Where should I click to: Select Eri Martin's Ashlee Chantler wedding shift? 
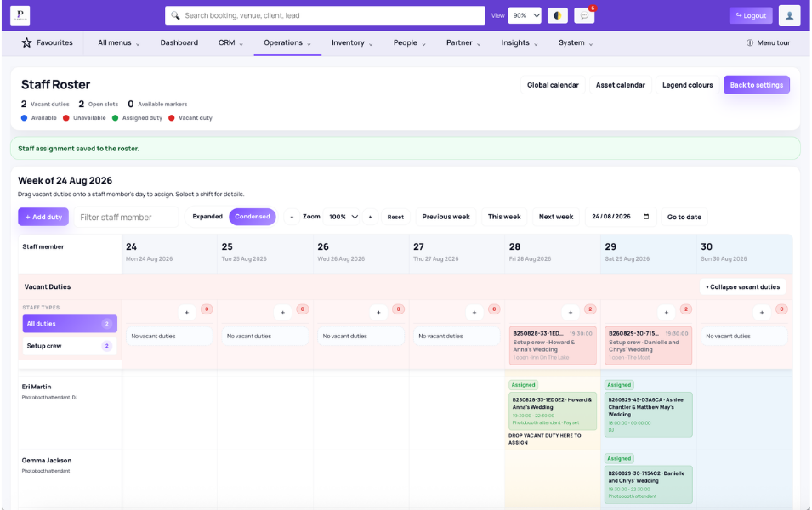649,415
